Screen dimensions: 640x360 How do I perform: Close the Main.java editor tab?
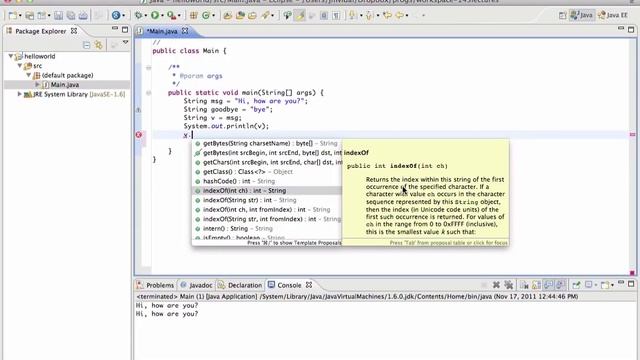(185, 31)
